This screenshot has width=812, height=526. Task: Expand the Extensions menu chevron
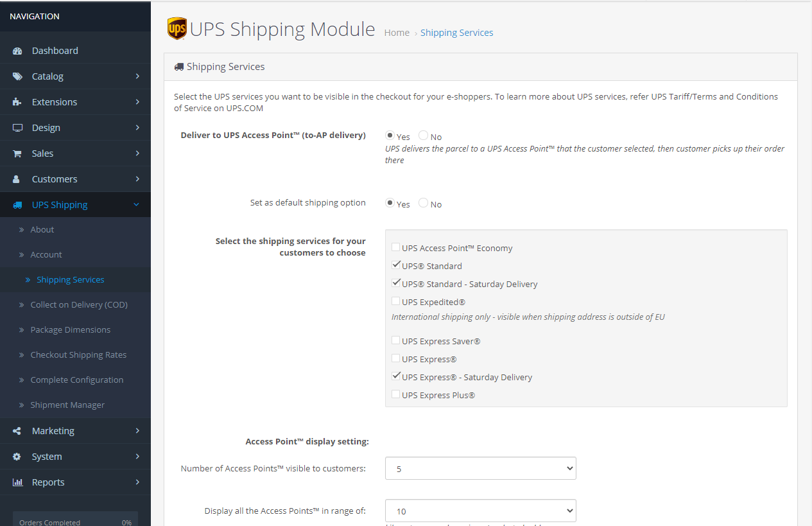(137, 101)
